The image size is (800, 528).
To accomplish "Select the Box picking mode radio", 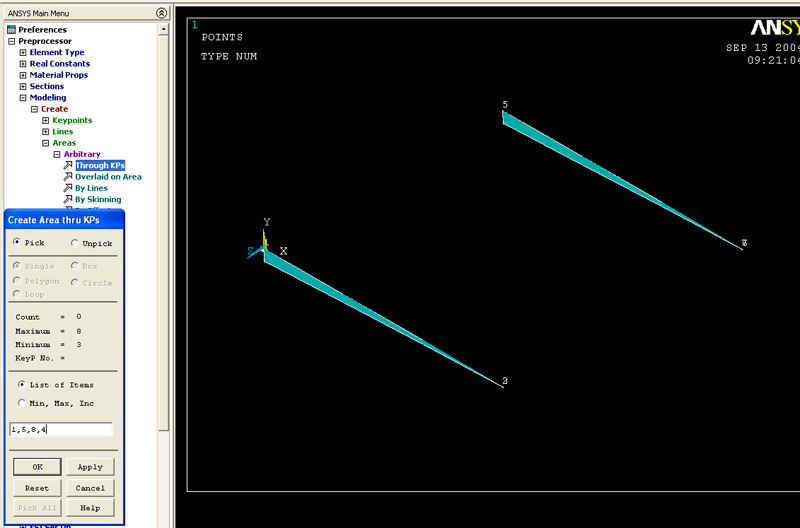I will (x=74, y=266).
